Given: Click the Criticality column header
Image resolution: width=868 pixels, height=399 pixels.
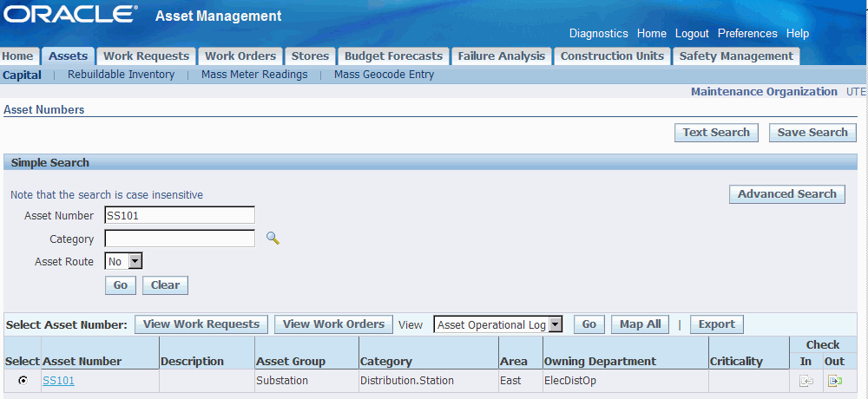Looking at the screenshot, I should pyautogui.click(x=736, y=362).
